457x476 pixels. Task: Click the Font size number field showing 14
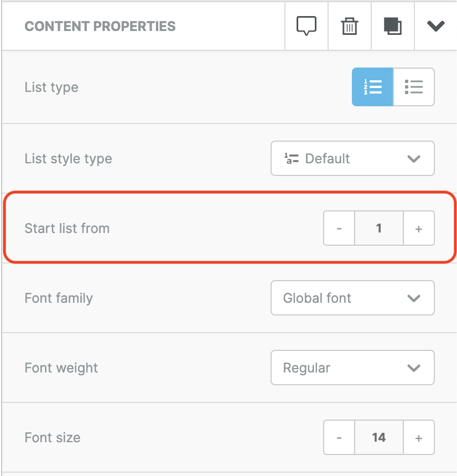[x=379, y=437]
